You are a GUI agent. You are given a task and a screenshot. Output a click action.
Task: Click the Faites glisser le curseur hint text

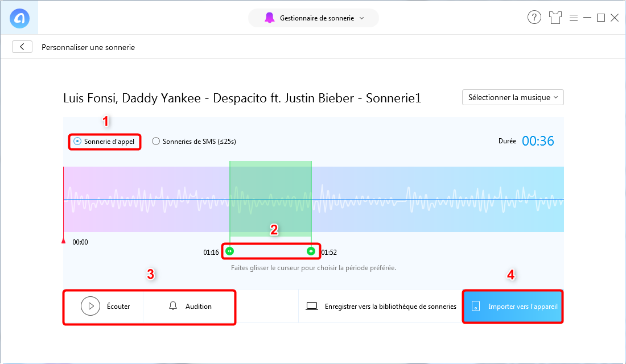click(314, 268)
